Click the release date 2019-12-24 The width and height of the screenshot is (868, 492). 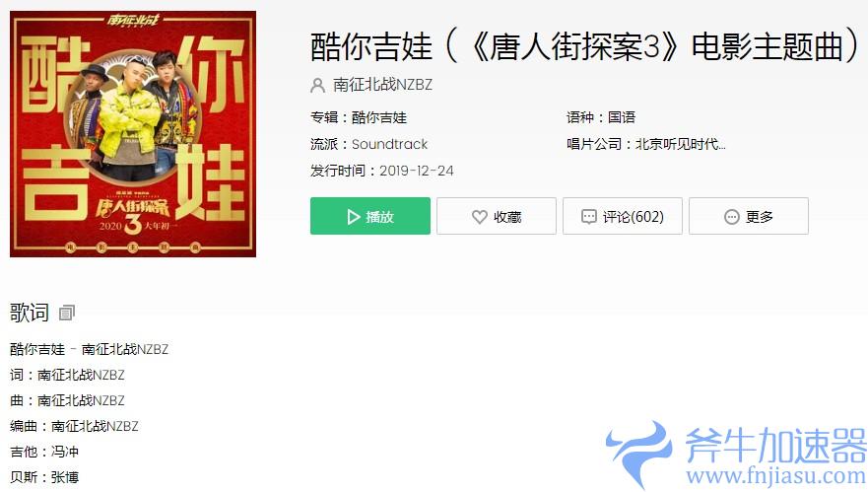coord(417,171)
